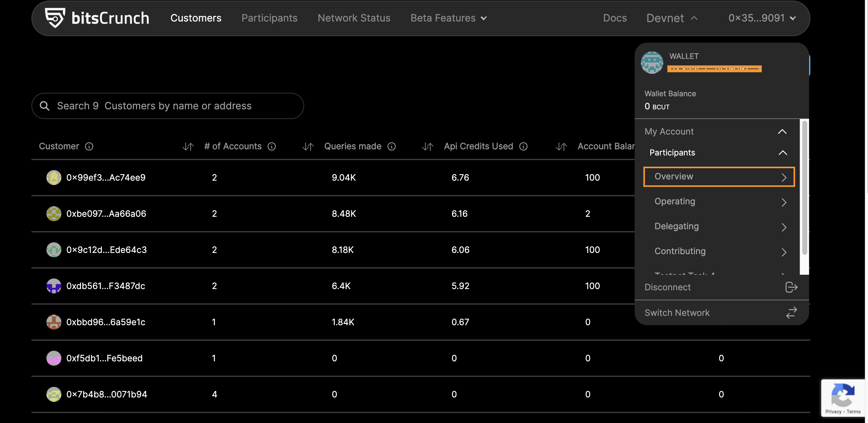Click the wallet avatar in dropdown panel

click(652, 63)
